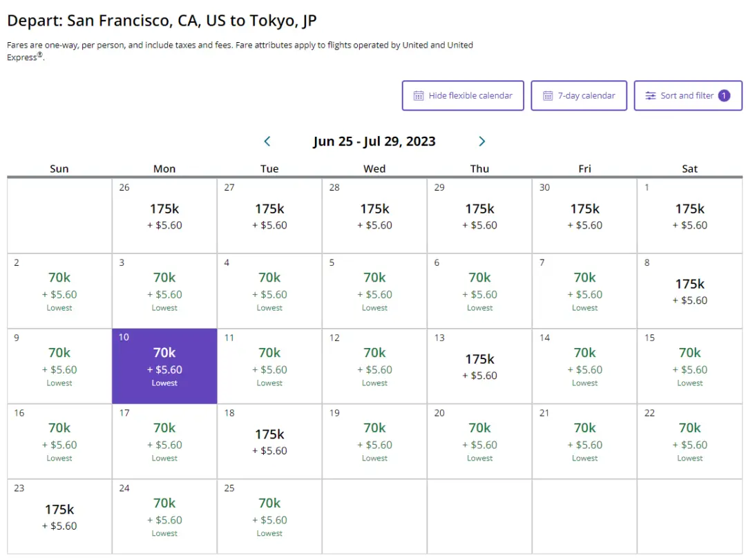Select July 25 lowest fare 70k
The height and width of the screenshot is (560, 746).
click(270, 516)
